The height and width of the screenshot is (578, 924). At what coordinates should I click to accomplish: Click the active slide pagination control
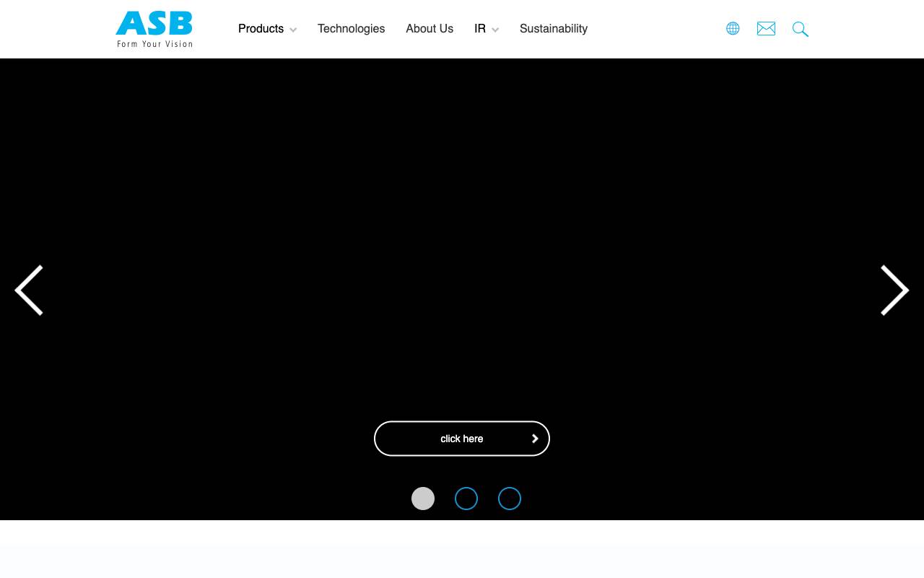[x=423, y=499]
